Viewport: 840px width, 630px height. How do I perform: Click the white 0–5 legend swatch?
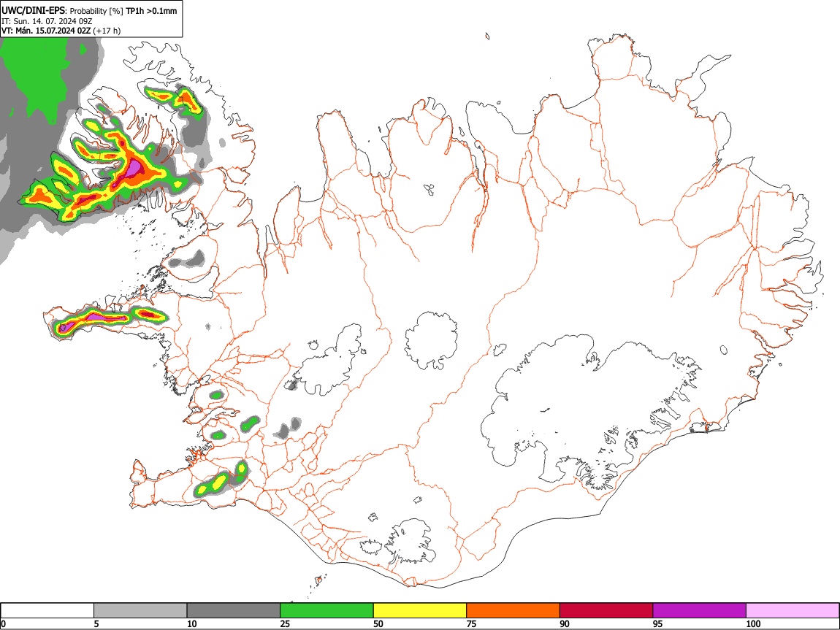(47, 611)
